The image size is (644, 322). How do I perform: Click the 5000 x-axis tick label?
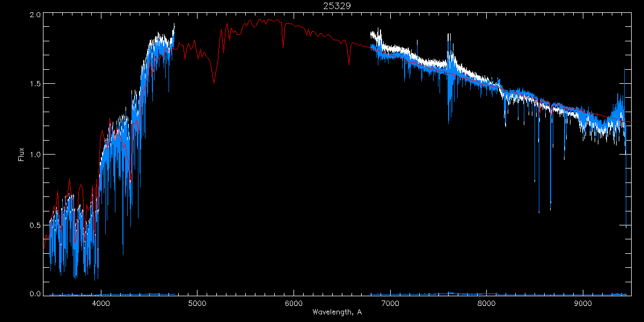click(x=197, y=303)
